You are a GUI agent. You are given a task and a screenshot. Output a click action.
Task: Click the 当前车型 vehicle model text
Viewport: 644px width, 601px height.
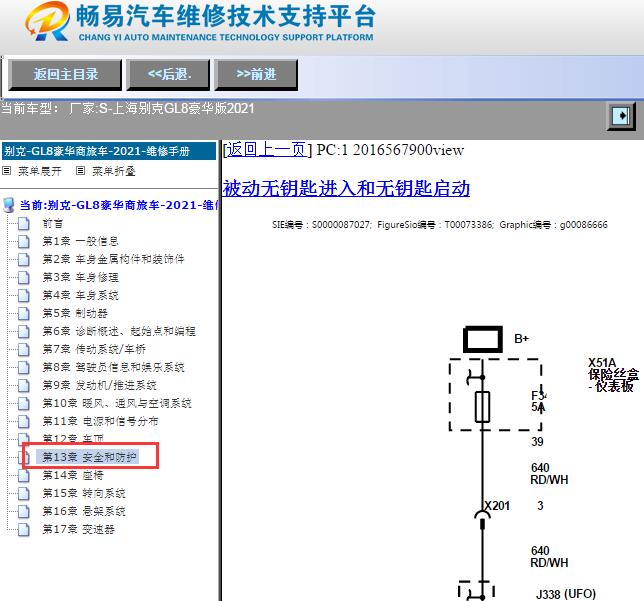pos(128,108)
